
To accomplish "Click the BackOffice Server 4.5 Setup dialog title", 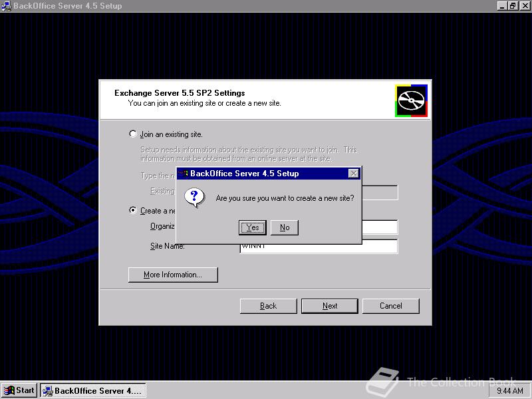I will pos(244,174).
